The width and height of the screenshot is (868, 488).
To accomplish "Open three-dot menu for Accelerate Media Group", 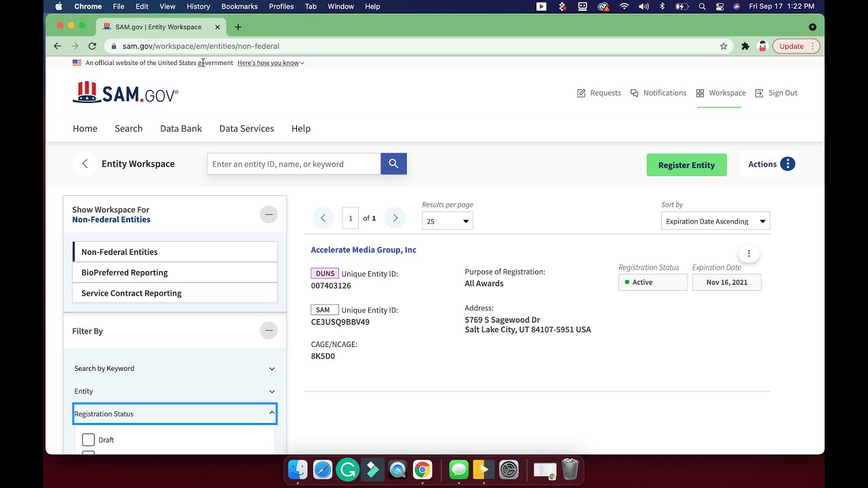I will click(x=749, y=253).
